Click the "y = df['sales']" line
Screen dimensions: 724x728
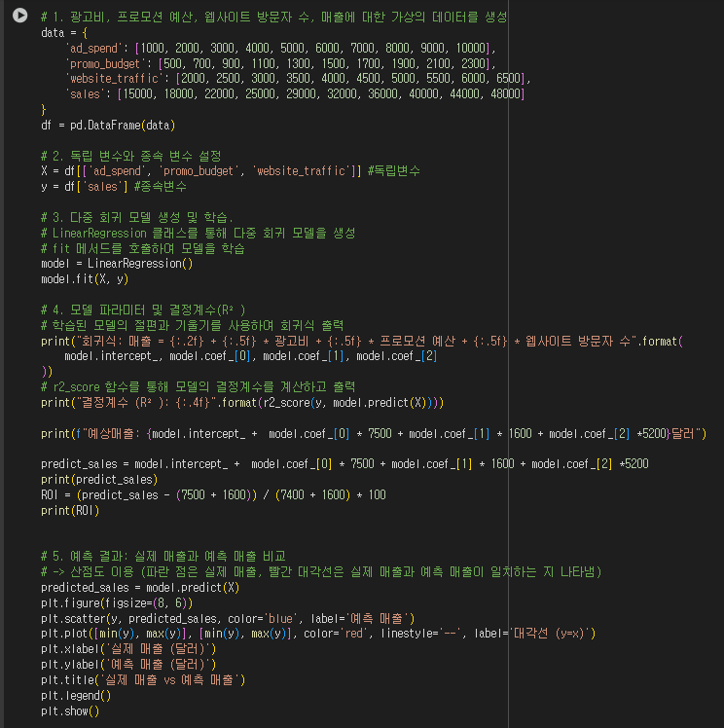click(114, 187)
